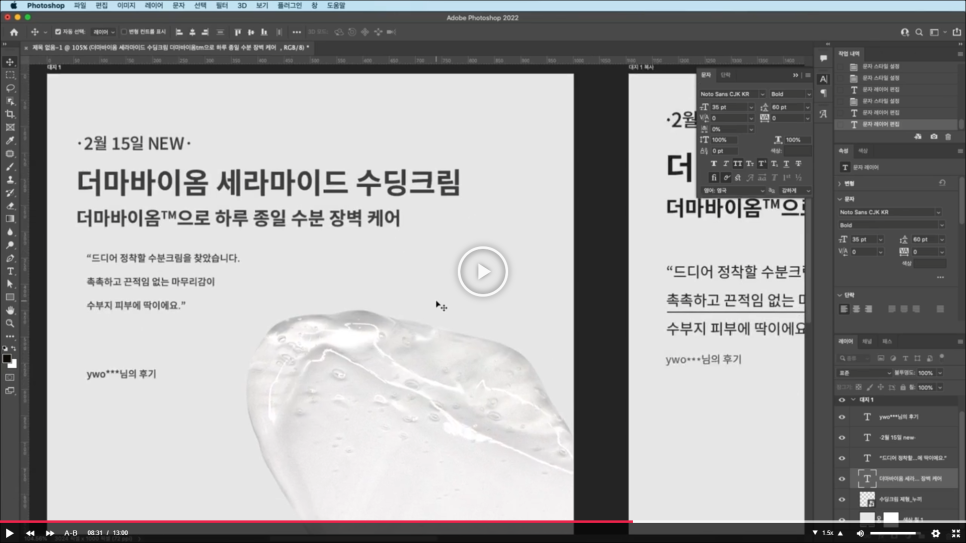Select the Move tool in toolbar
966x543 pixels.
(x=10, y=62)
